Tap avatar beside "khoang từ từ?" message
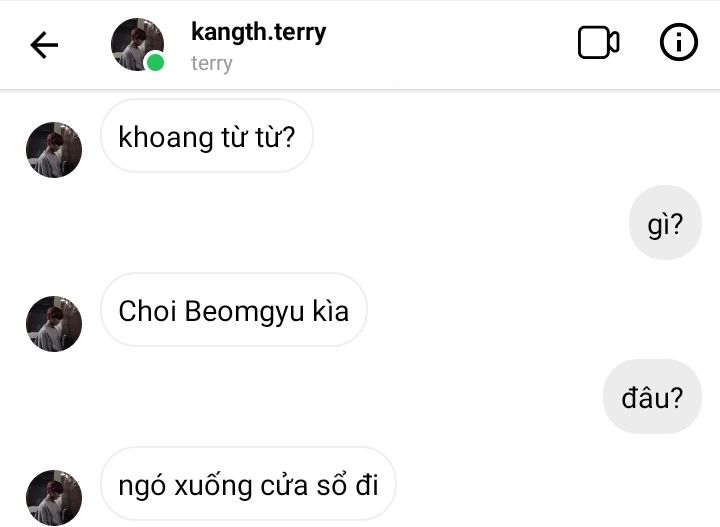Image resolution: width=720 pixels, height=527 pixels. pos(54,150)
